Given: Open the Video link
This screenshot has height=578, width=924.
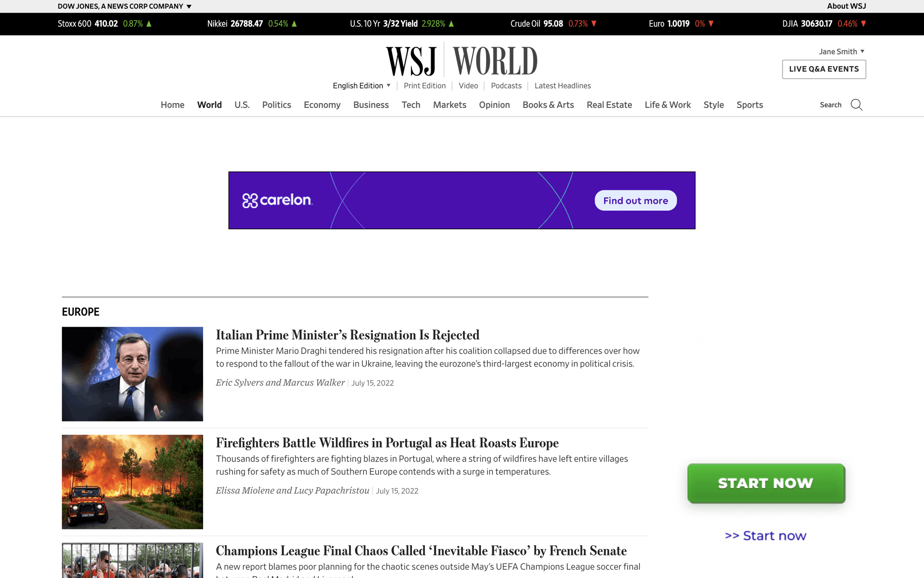Looking at the screenshot, I should pyautogui.click(x=468, y=86).
